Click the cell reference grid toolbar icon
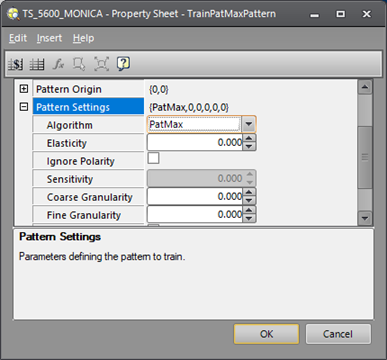Screen dimensions: 387x360 [37, 64]
